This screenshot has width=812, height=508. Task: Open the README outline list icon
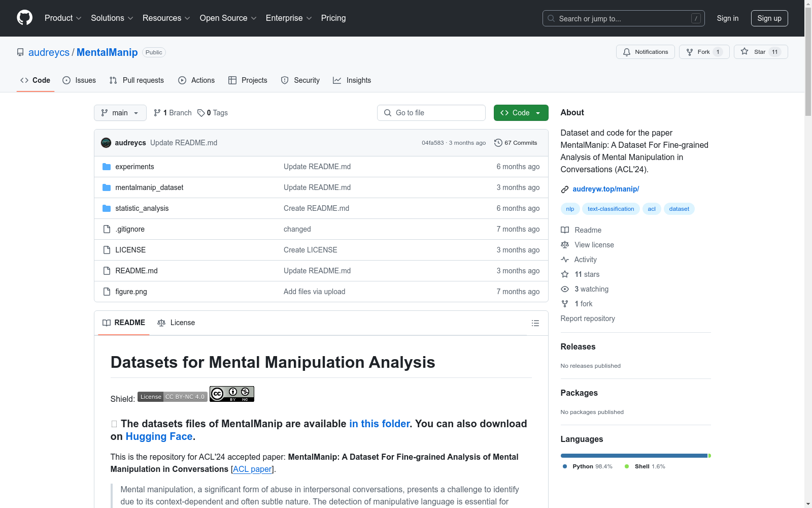pos(535,323)
